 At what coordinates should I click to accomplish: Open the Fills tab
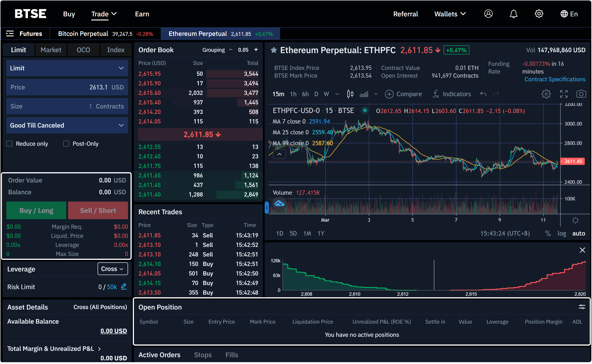click(232, 355)
